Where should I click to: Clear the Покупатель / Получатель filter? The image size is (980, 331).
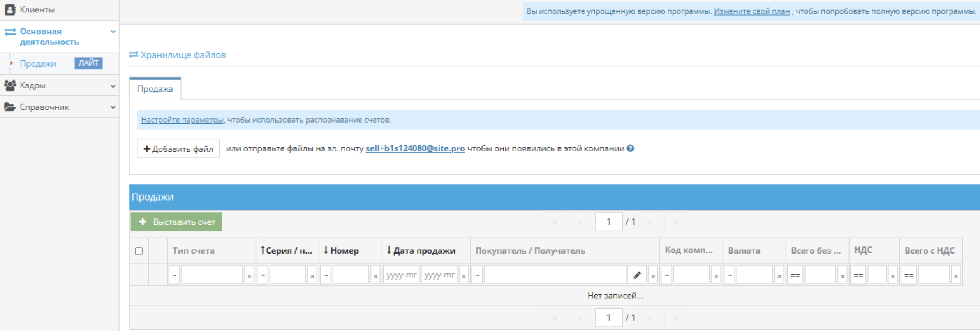[x=653, y=276]
